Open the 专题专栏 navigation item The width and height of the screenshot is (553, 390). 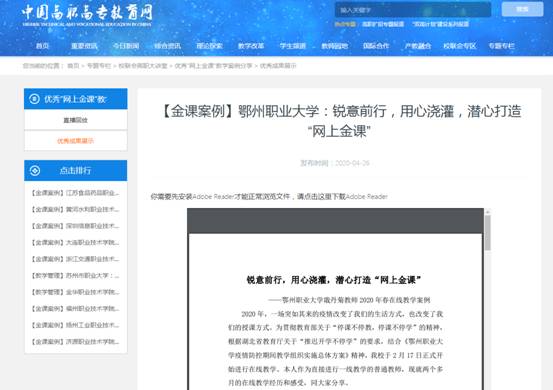(x=502, y=46)
